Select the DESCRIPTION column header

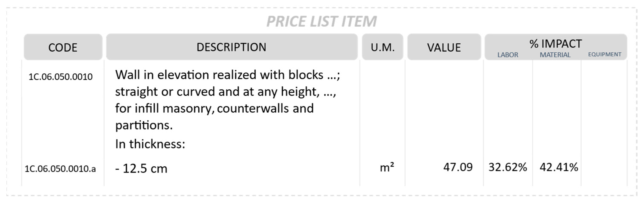232,47
